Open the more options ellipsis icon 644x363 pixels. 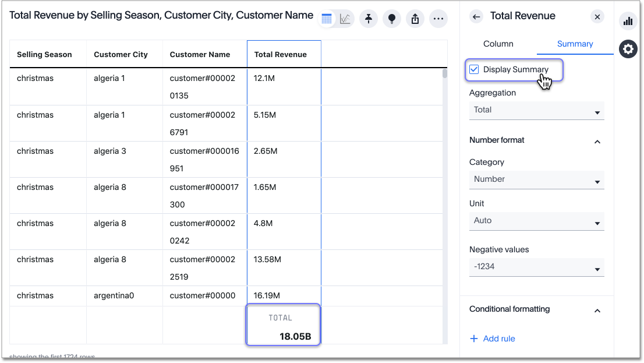pyautogui.click(x=438, y=19)
